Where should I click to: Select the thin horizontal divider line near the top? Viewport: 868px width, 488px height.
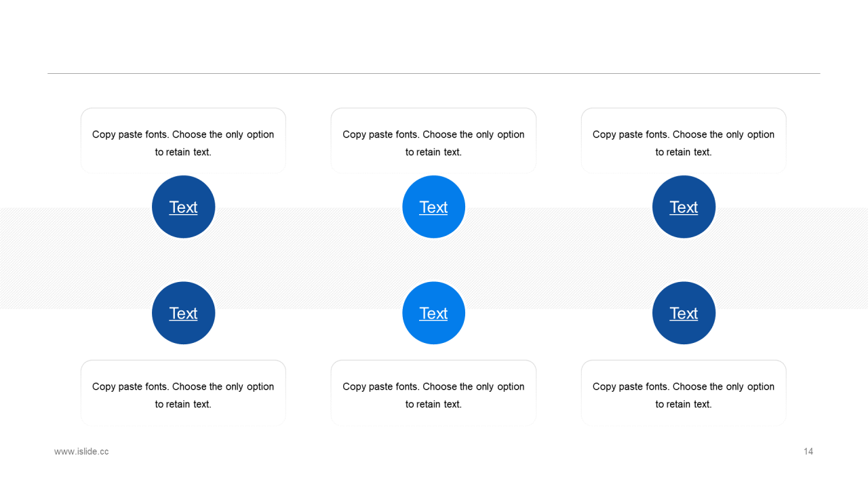pyautogui.click(x=434, y=73)
